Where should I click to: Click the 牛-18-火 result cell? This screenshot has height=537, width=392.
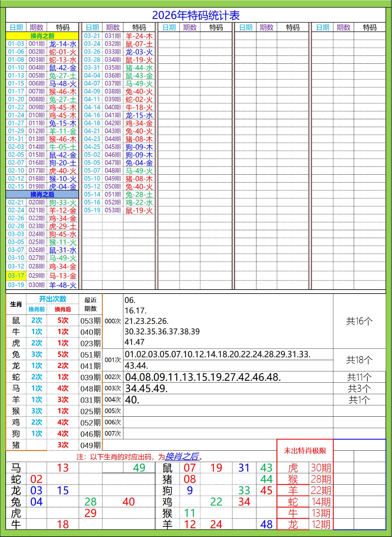[139, 107]
